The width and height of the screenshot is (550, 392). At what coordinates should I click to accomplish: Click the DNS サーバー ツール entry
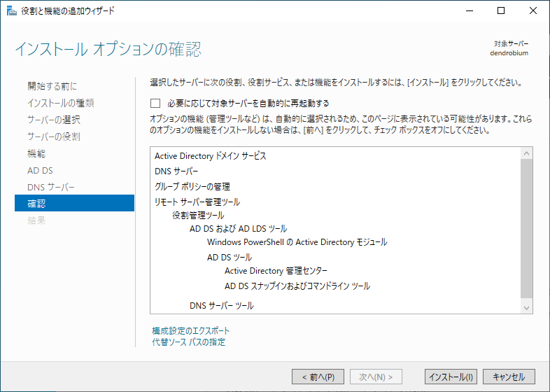point(222,306)
